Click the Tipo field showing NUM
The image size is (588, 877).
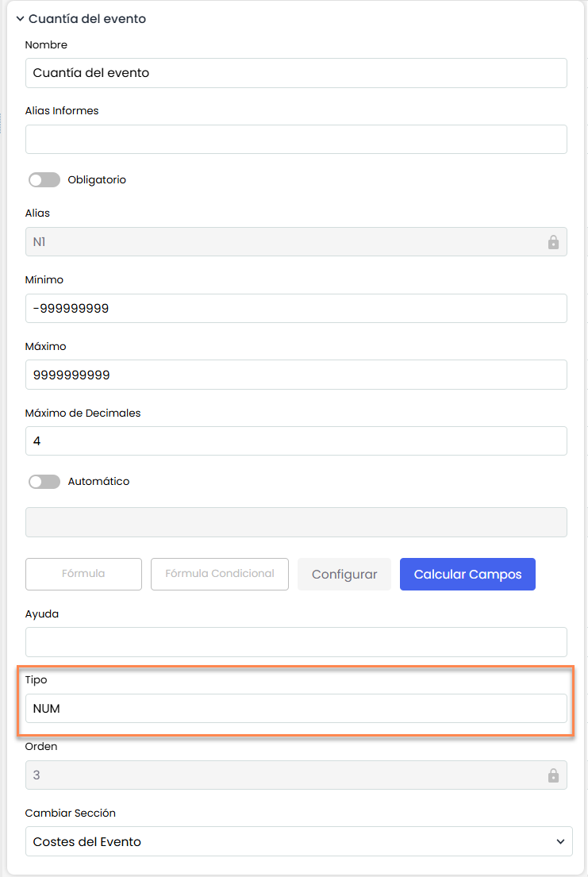[x=296, y=709]
